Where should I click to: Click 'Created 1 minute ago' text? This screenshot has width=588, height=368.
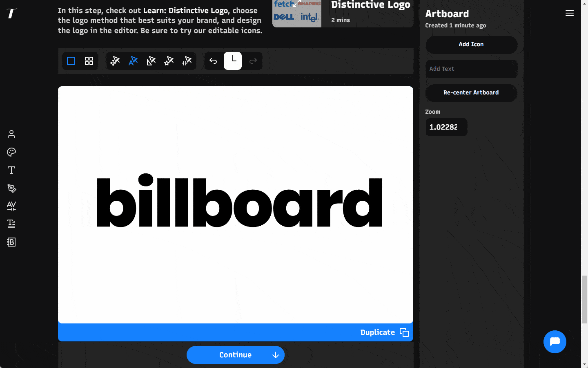456,25
